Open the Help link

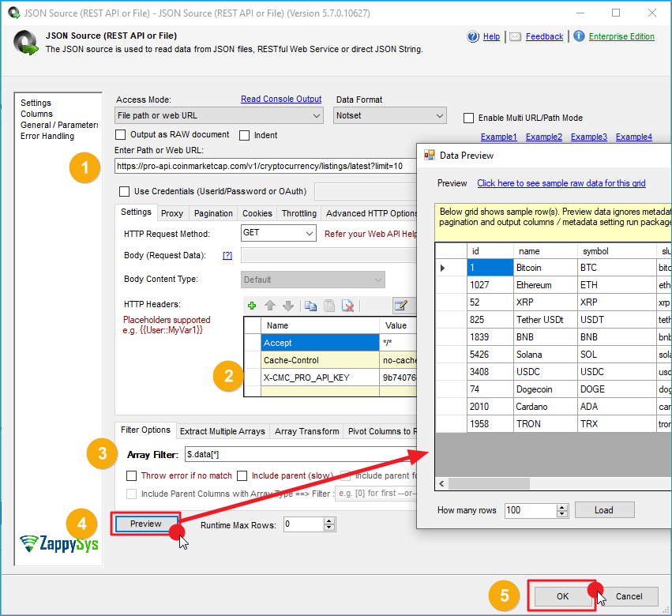[492, 37]
